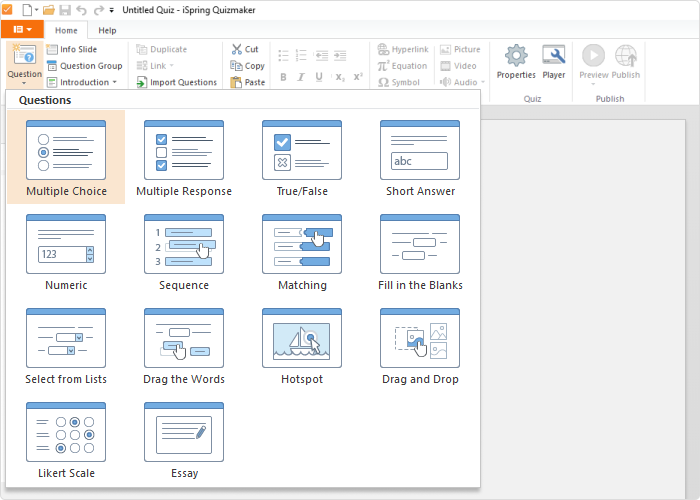This screenshot has height=500, width=700.
Task: Choose the Essay question type
Action: click(x=184, y=440)
